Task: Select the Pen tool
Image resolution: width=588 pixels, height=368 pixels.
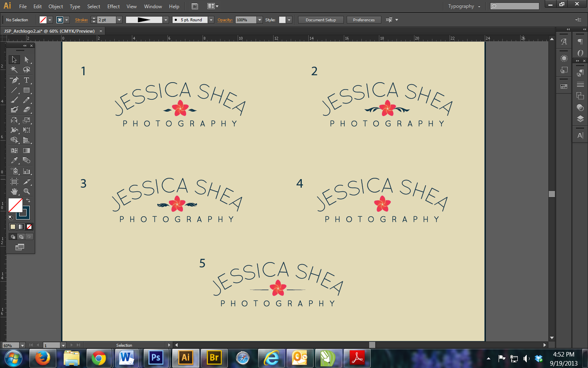Action: [14, 80]
